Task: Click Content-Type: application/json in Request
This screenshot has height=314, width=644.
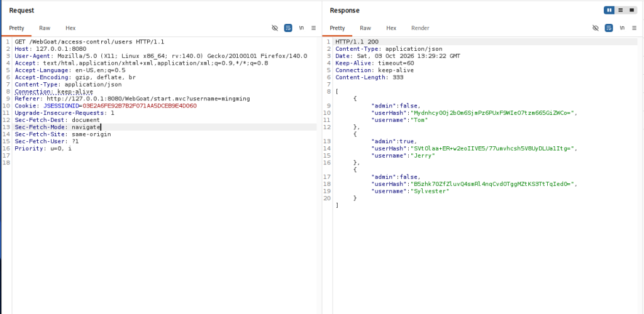Action: click(x=68, y=84)
